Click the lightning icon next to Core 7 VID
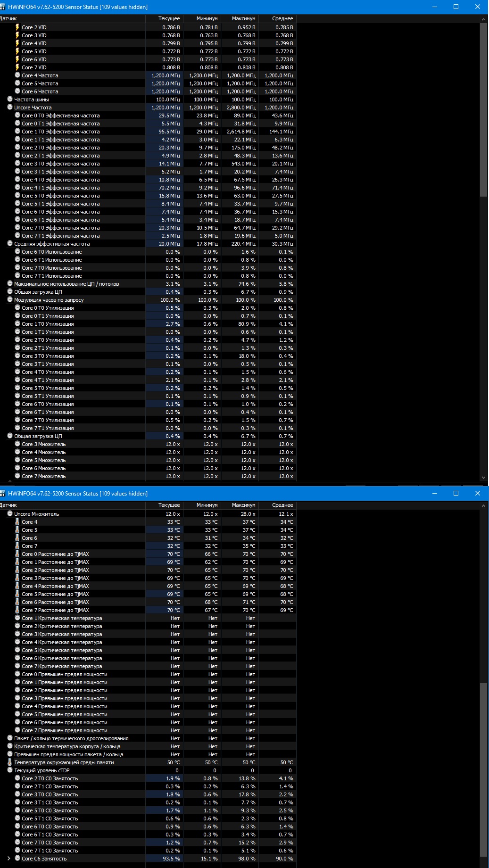The image size is (489, 868). [17, 67]
